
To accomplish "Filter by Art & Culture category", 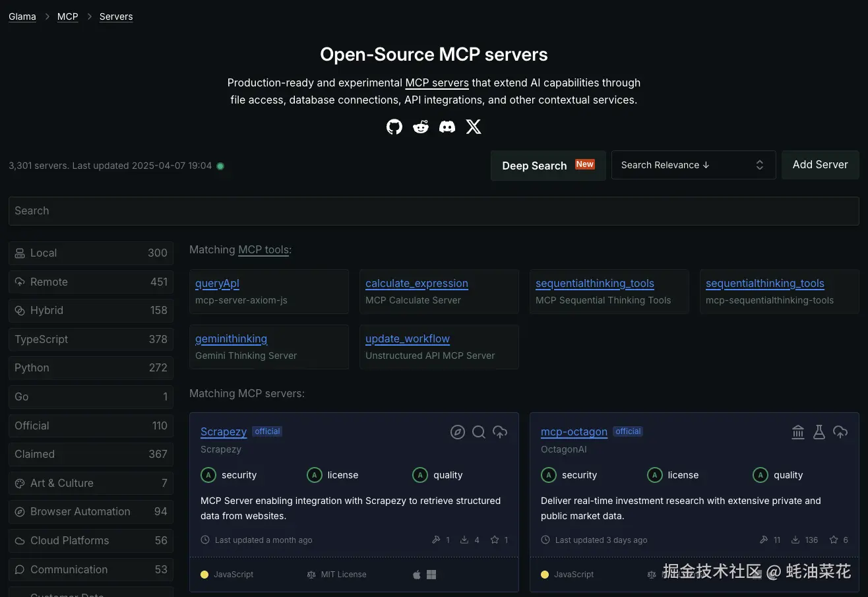I will 91,483.
